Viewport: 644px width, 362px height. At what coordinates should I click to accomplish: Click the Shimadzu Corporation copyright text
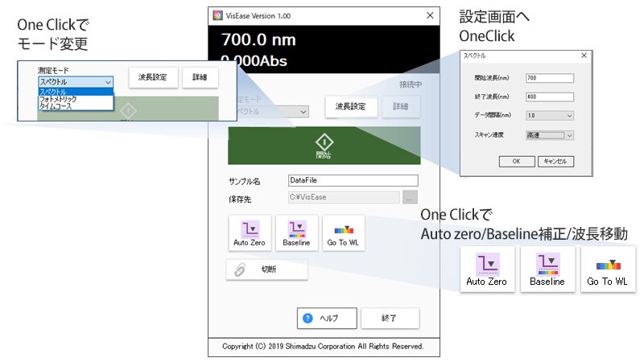click(x=324, y=347)
